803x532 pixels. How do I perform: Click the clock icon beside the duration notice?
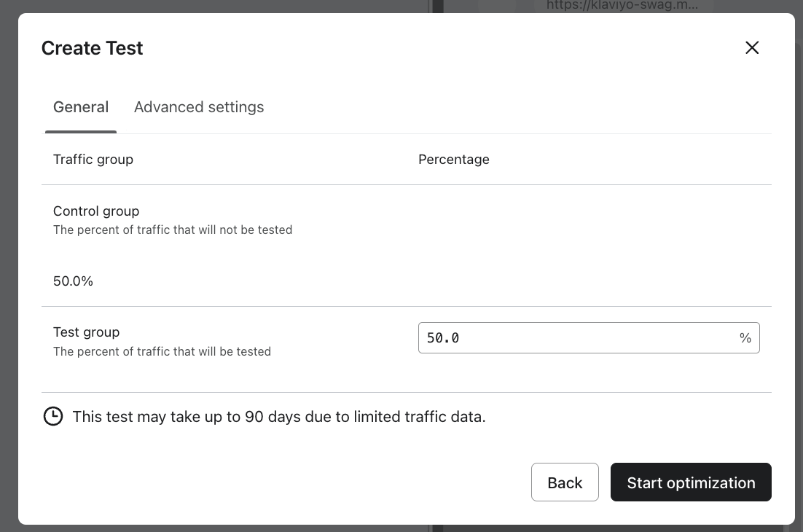pyautogui.click(x=53, y=417)
